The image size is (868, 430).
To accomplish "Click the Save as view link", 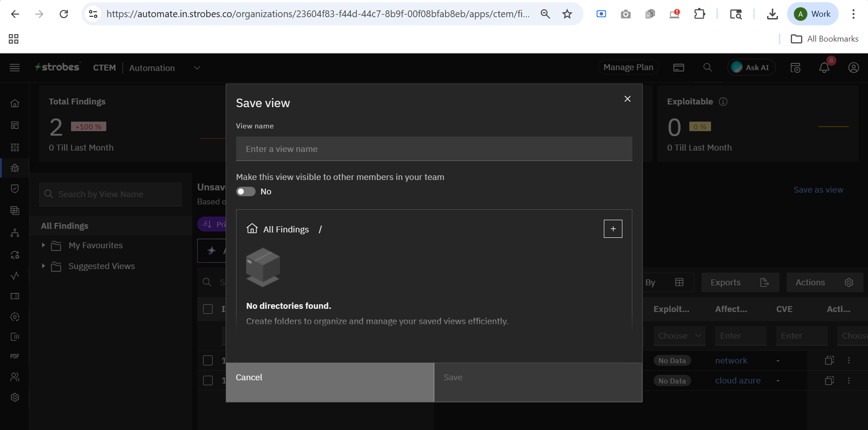I will point(818,190).
